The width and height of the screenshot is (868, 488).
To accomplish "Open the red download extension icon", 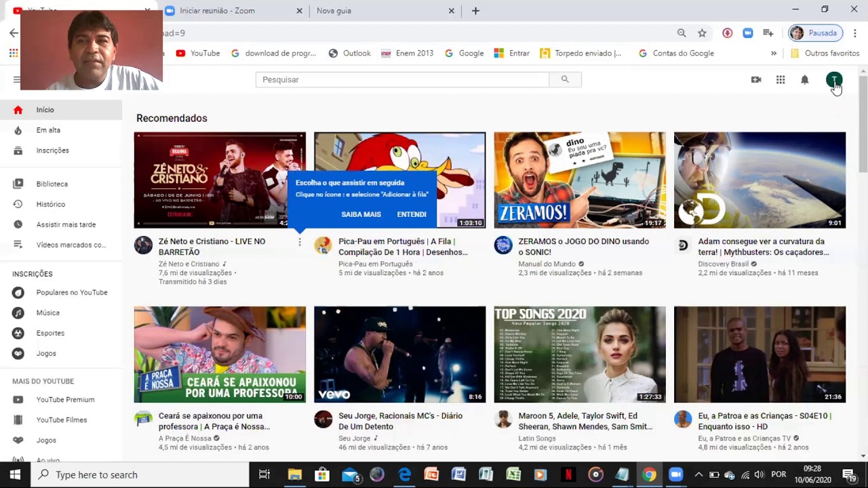I will [727, 33].
